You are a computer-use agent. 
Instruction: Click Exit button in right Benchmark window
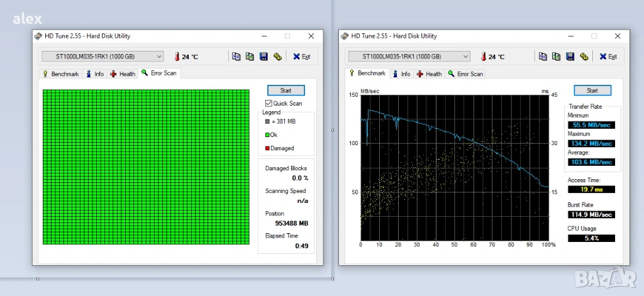pos(608,57)
